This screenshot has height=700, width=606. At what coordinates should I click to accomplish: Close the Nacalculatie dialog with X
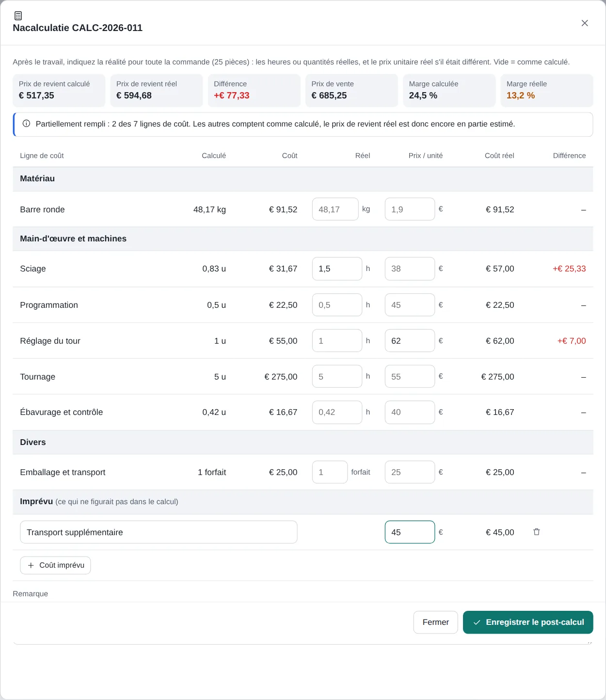tap(585, 23)
